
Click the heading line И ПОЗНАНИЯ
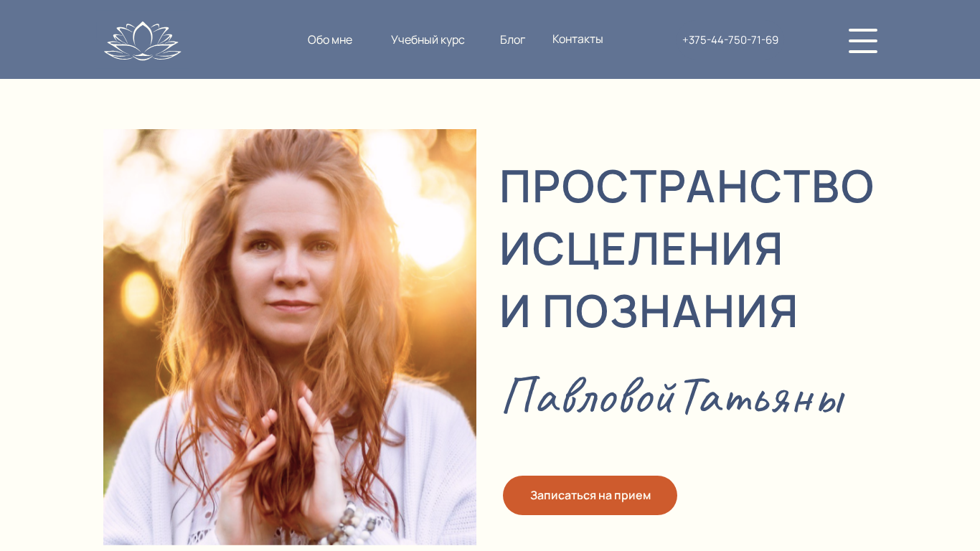click(x=649, y=311)
